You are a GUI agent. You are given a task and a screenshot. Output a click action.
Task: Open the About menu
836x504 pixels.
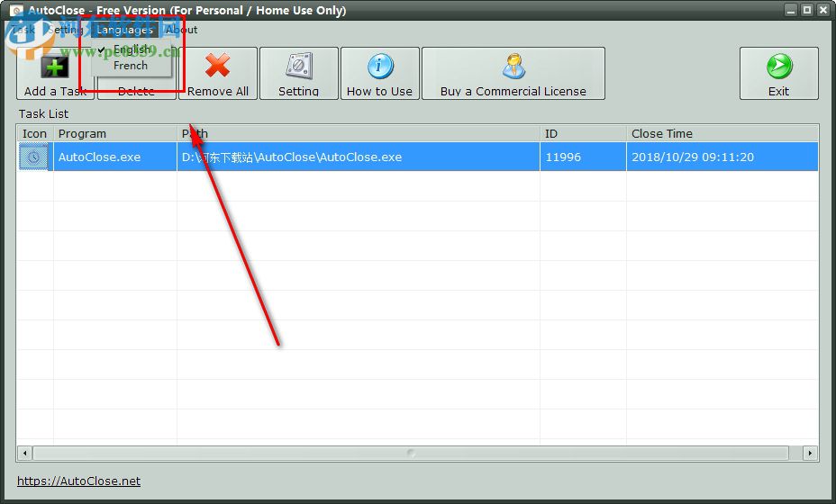[182, 30]
